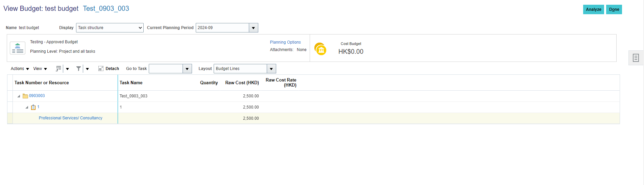Viewport: 644px width, 185px height.
Task: Open the View menu
Action: (40, 69)
